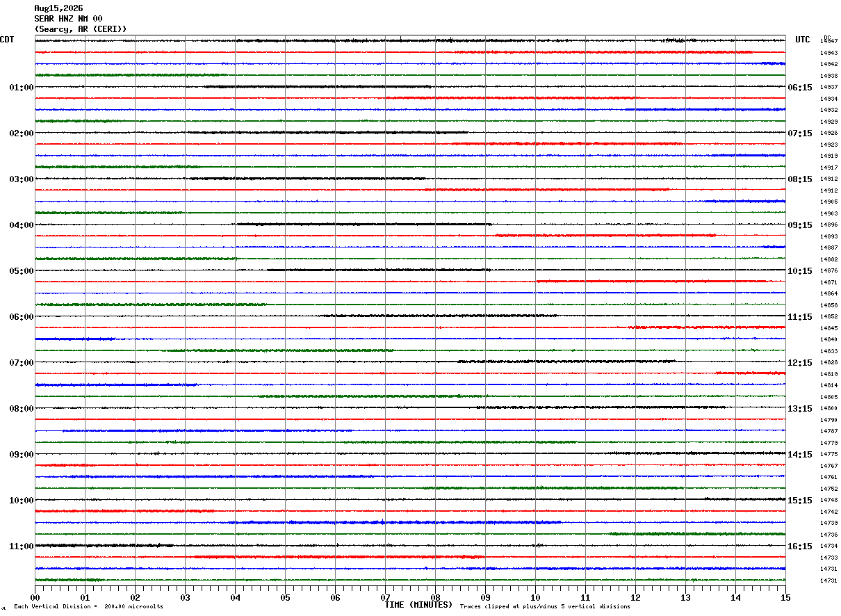Click the Aug15,2026 date header
Screen dimensions: 841x616
click(58, 8)
